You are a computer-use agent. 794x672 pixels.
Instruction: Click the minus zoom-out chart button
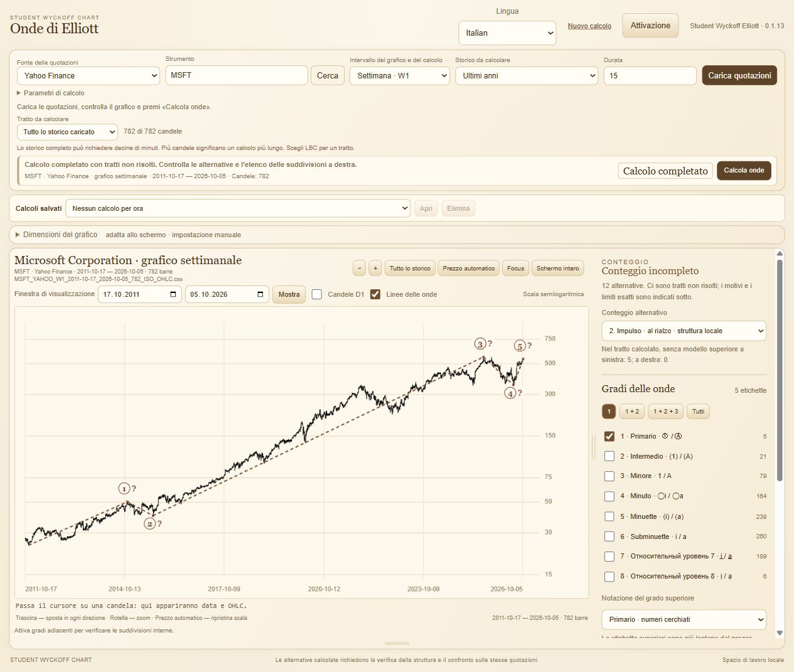pos(359,269)
